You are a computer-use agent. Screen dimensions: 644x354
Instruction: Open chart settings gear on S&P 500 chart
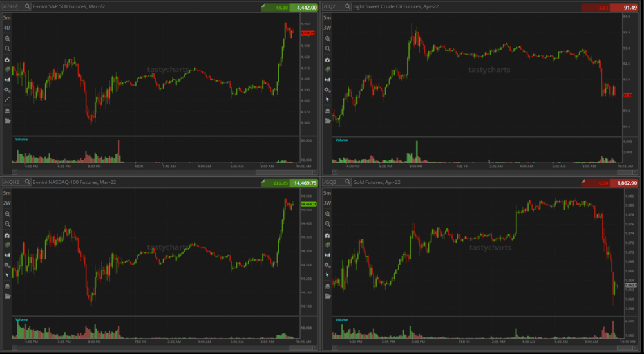pos(7,89)
